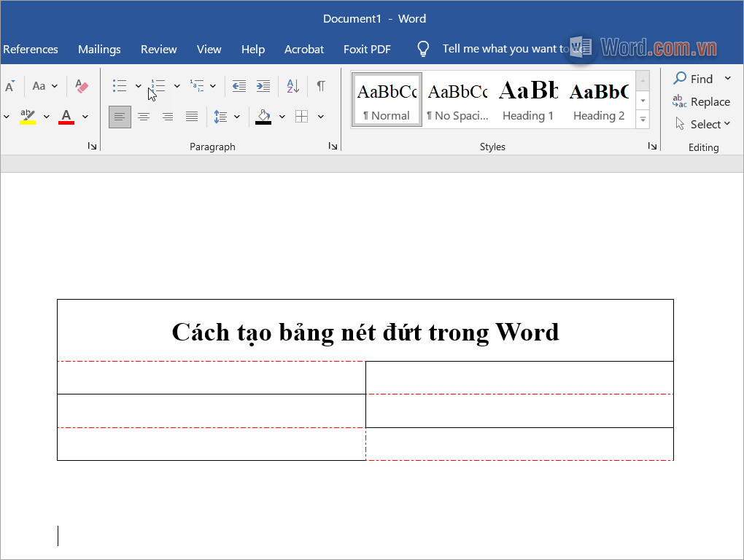
Task: Open the Mailings ribbon tab
Action: click(x=99, y=49)
